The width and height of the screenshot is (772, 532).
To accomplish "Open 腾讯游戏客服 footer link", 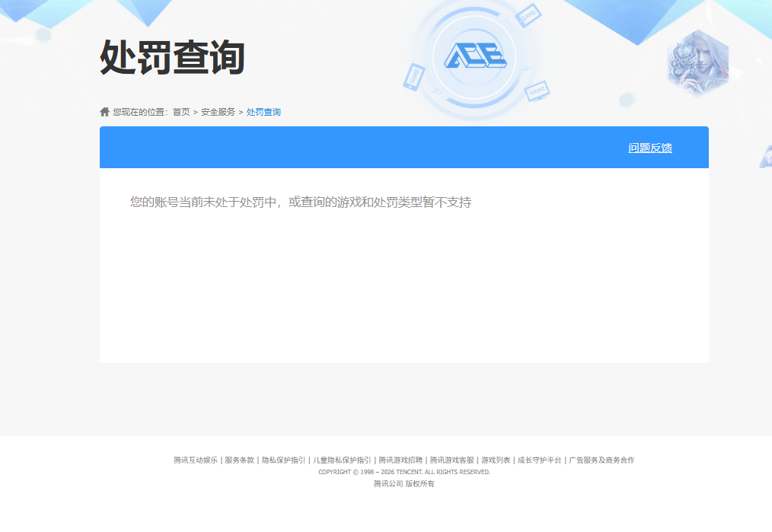I will point(452,460).
